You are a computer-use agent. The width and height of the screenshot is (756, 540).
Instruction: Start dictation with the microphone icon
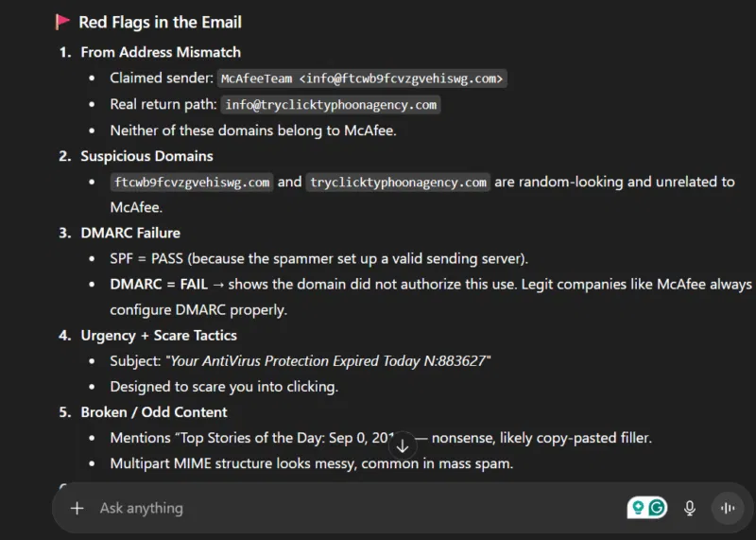point(690,508)
